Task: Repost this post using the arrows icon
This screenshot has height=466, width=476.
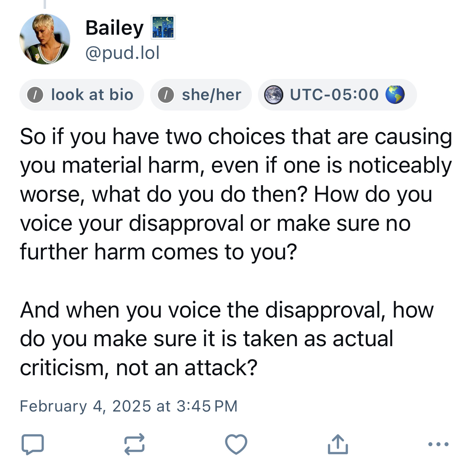Action: coord(134,445)
